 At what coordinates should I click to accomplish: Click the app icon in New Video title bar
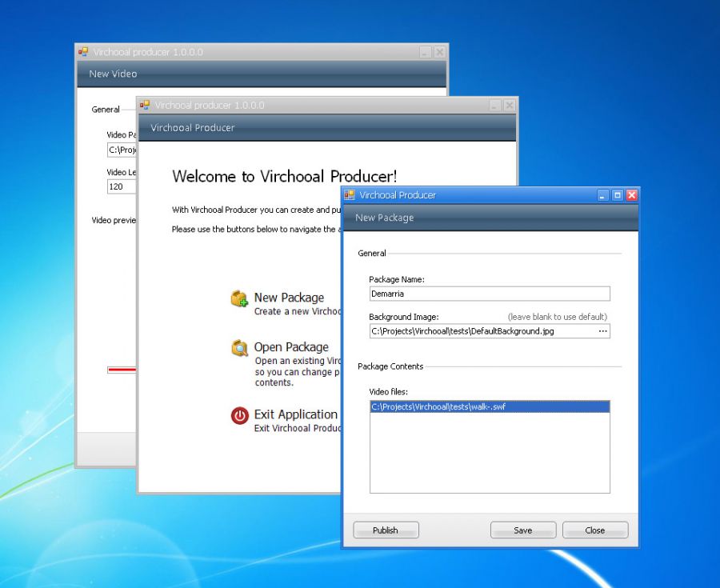click(83, 52)
